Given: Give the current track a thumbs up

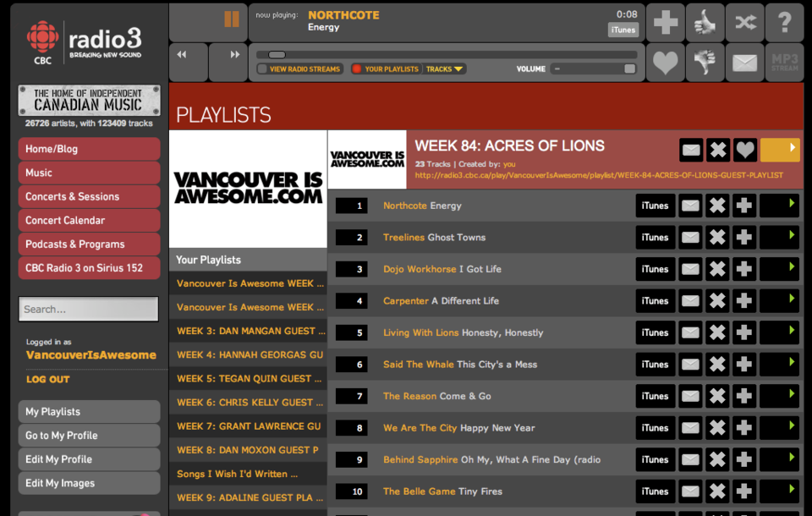Looking at the screenshot, I should pos(705,22).
